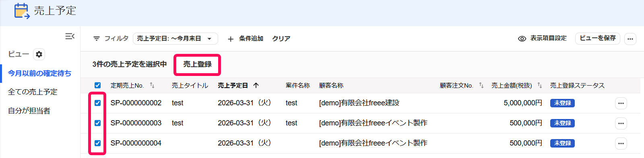Toggle the select-all header checkbox
Screen dimensions: 644x158
tap(97, 85)
